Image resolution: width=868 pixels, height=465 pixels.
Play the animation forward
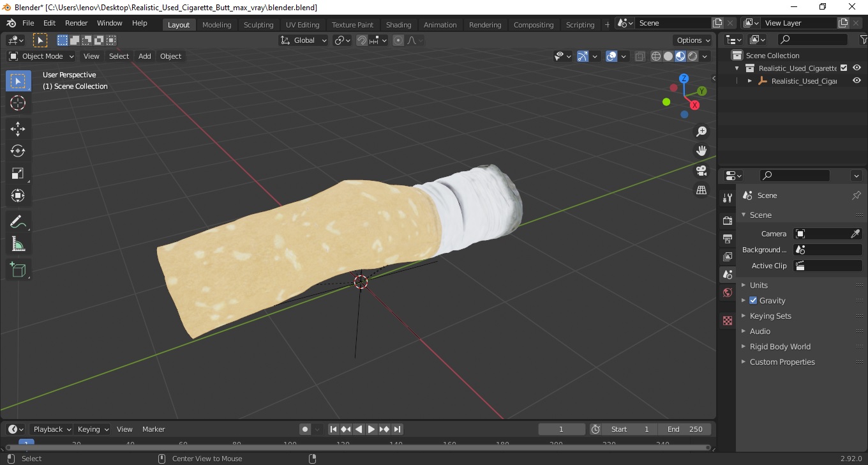[371, 429]
